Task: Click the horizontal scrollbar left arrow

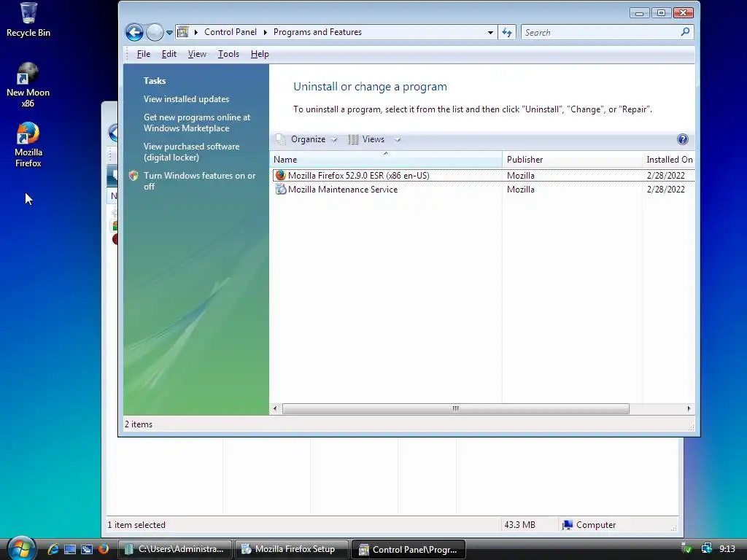Action: point(275,408)
